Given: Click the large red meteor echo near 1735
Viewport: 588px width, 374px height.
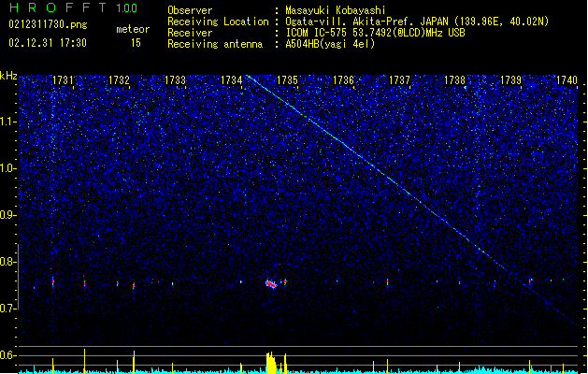Looking at the screenshot, I should pos(271,284).
